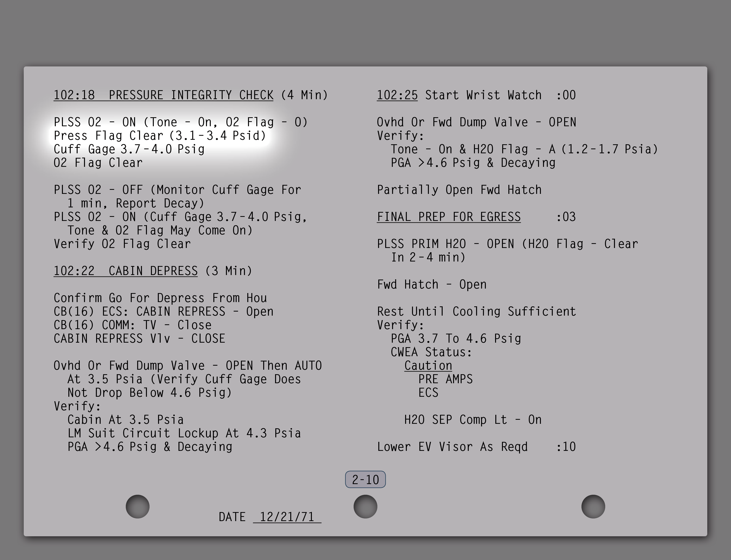Click the Verify O2 Flag Clear line
731x560 pixels.
122,244
